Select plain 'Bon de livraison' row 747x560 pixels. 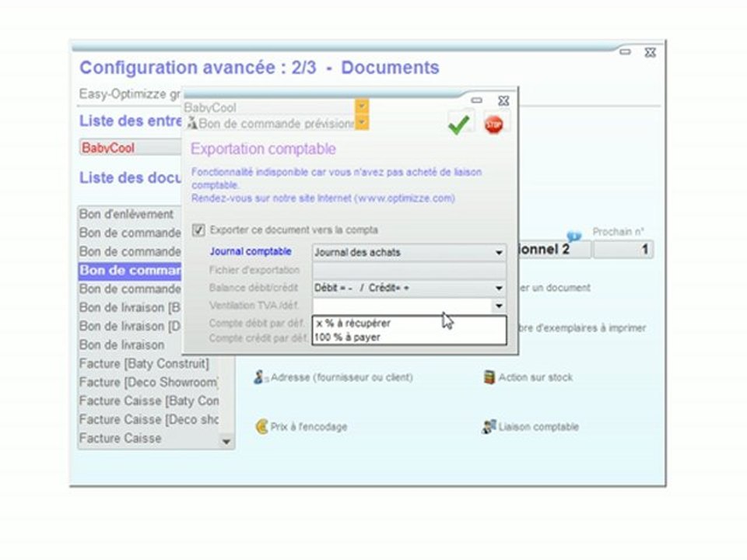(x=130, y=345)
